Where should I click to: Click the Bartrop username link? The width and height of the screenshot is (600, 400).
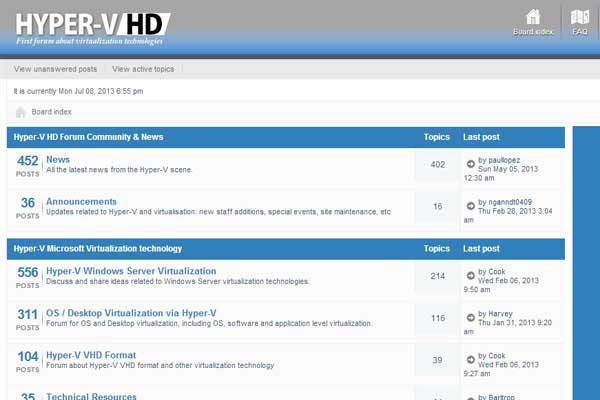(x=502, y=397)
